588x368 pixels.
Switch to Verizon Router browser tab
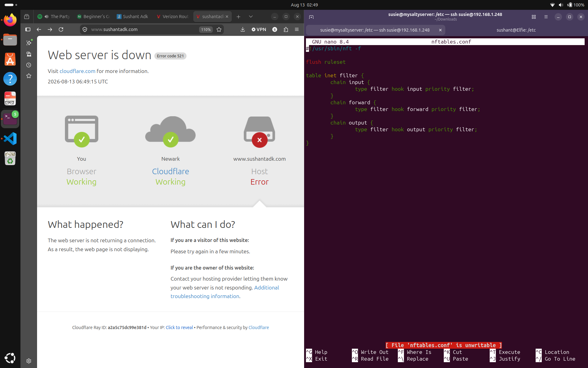tap(173, 17)
